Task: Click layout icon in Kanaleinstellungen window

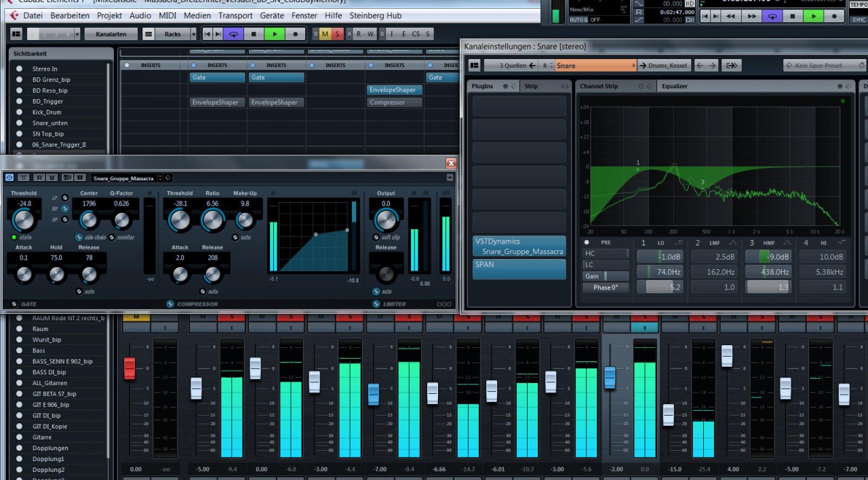Action: click(x=474, y=65)
